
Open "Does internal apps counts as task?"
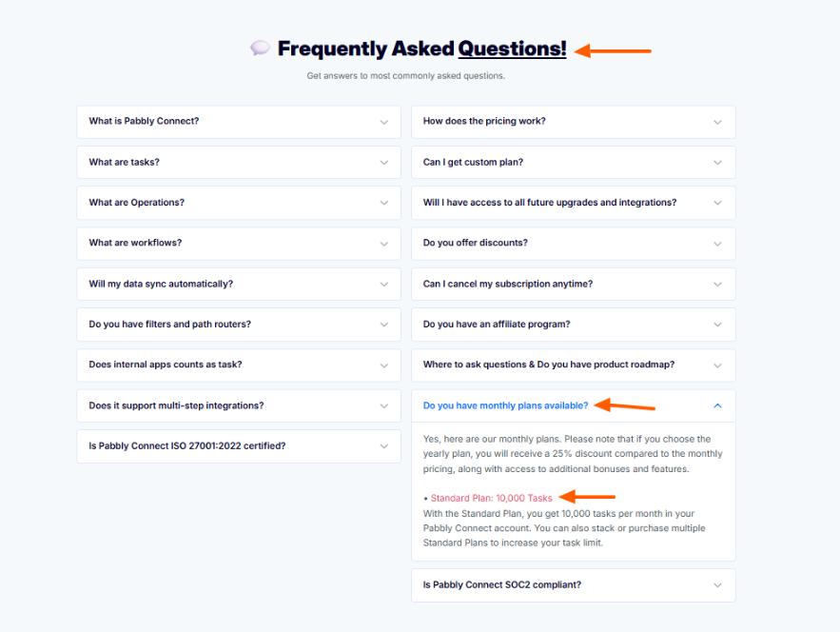[x=239, y=365]
